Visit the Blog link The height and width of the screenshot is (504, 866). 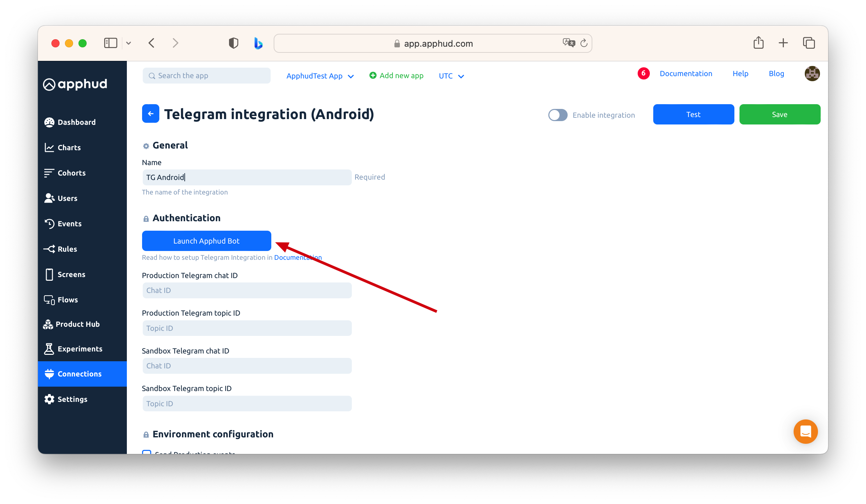click(776, 73)
